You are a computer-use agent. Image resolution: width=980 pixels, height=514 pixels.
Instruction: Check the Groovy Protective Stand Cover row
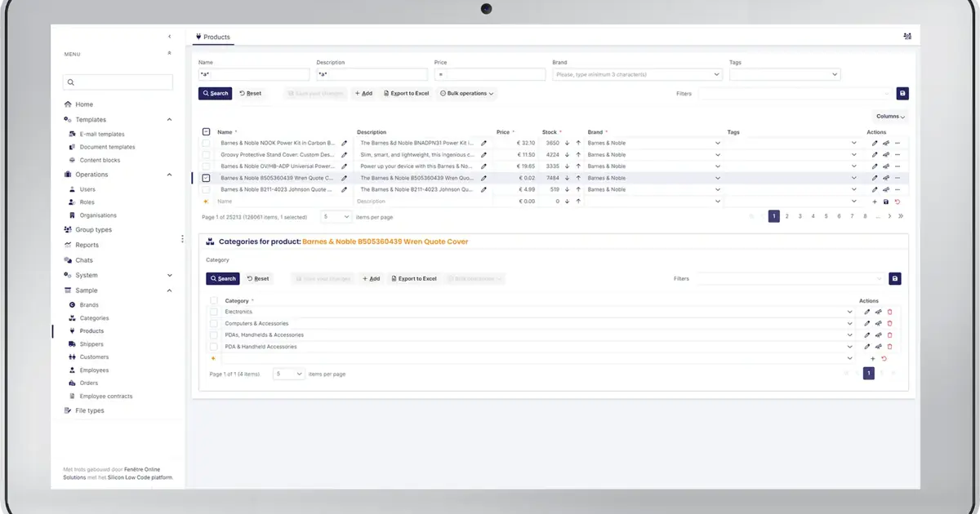[206, 154]
